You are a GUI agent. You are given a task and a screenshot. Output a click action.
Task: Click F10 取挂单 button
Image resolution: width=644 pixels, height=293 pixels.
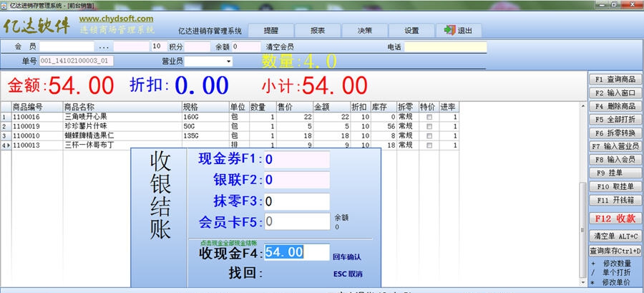click(x=615, y=186)
